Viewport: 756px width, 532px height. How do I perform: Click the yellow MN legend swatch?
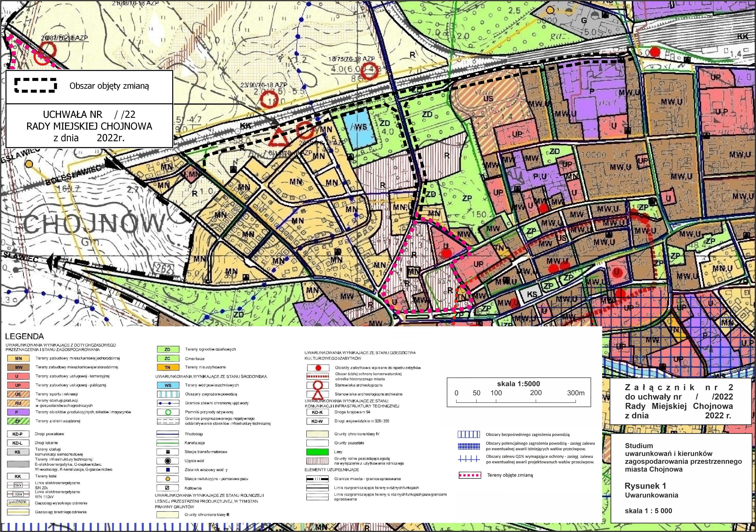18,358
